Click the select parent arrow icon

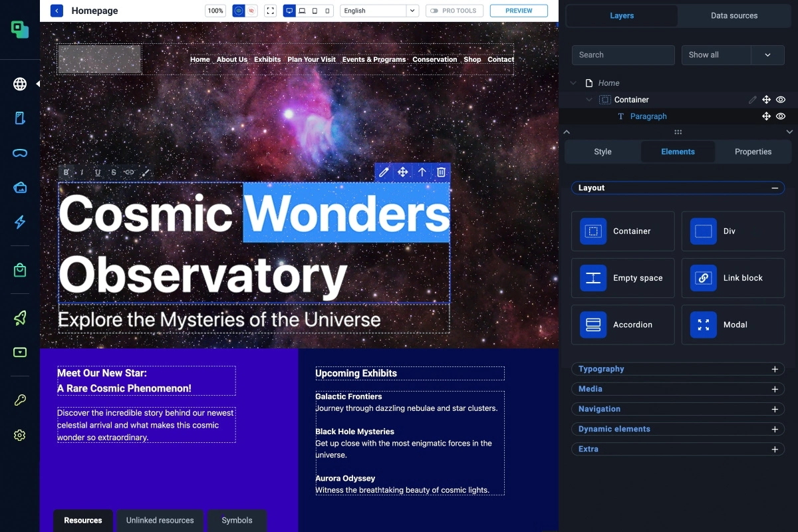422,172
